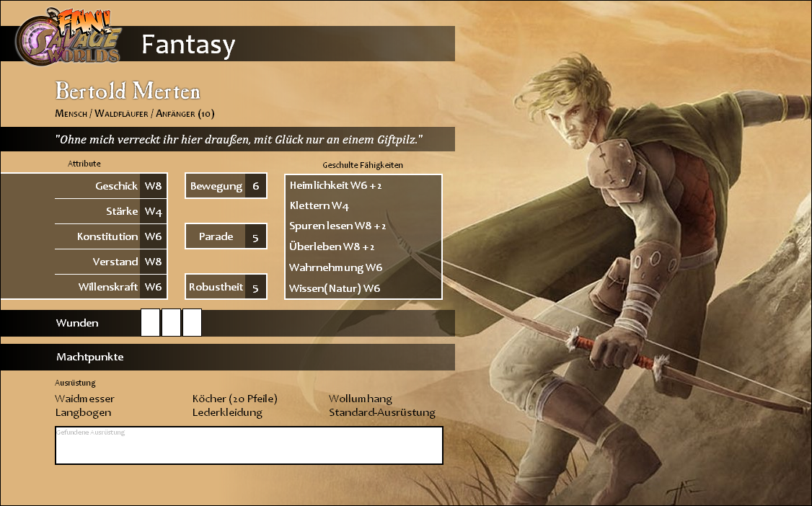Screen dimensions: 812x506
Task: Select the 'Fantasy' title text
Action: point(188,45)
